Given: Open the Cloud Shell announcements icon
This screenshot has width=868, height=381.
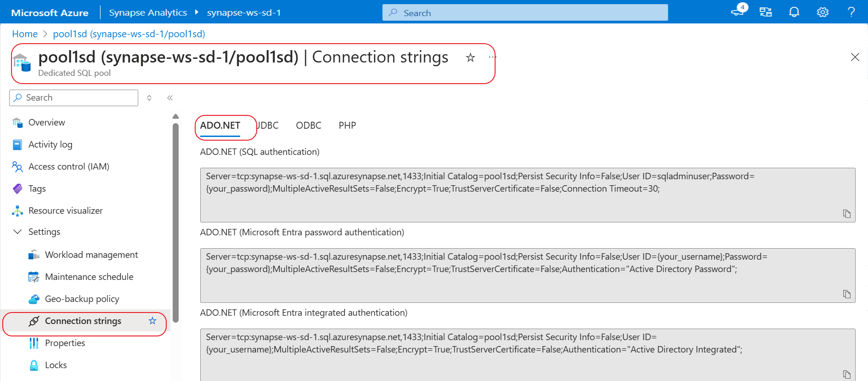Looking at the screenshot, I should pyautogui.click(x=738, y=11).
